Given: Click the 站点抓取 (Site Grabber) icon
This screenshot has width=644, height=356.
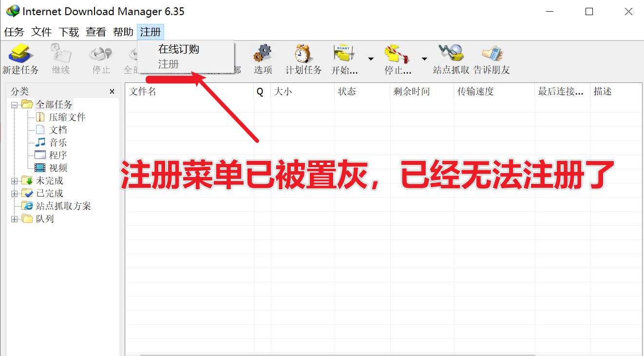Looking at the screenshot, I should coord(451,55).
